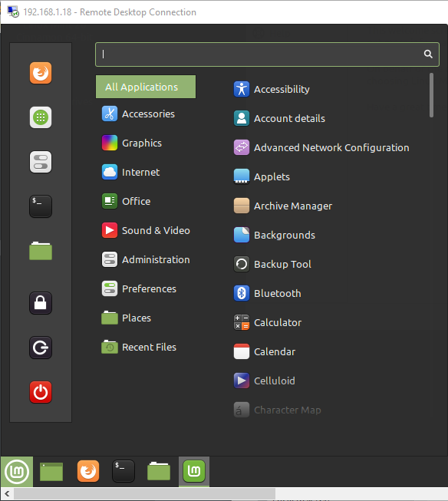Open the "Calculator" text entry
Screen dimensions: 448x501
pyautogui.click(x=278, y=323)
